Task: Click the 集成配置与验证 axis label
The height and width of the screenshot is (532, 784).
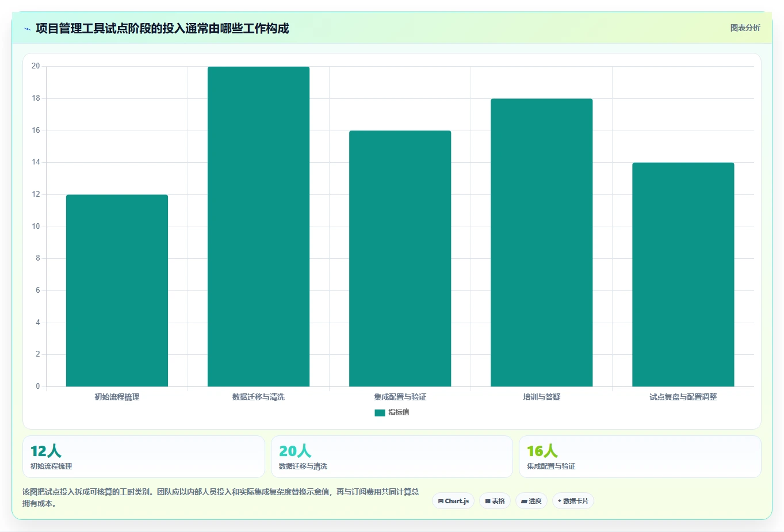Action: (400, 397)
